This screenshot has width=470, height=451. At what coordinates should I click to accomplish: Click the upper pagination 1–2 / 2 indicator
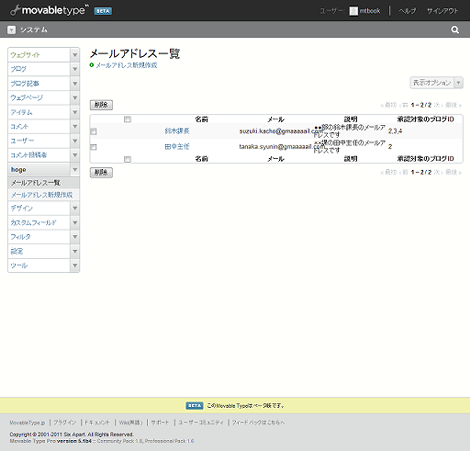click(x=421, y=105)
